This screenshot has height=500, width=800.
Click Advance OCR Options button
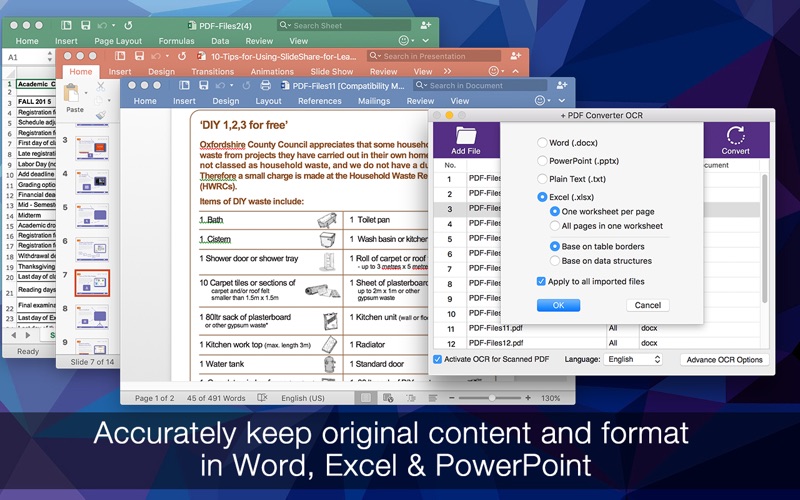(724, 359)
